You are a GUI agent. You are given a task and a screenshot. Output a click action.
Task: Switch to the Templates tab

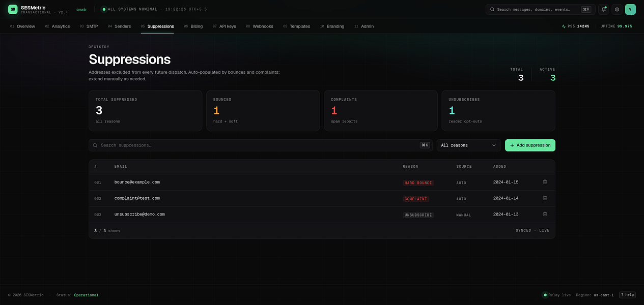pos(296,26)
